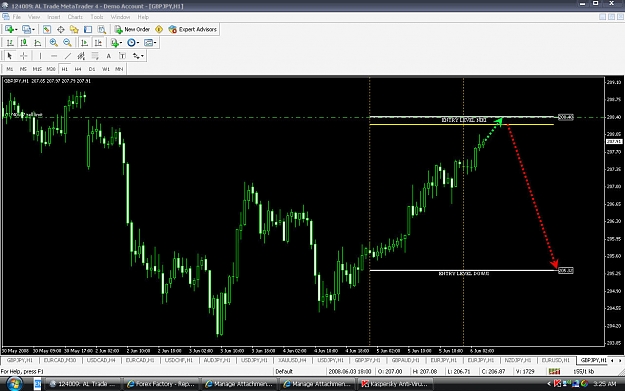Click the Windows Start orb
625x391 pixels.
pyautogui.click(x=14, y=384)
